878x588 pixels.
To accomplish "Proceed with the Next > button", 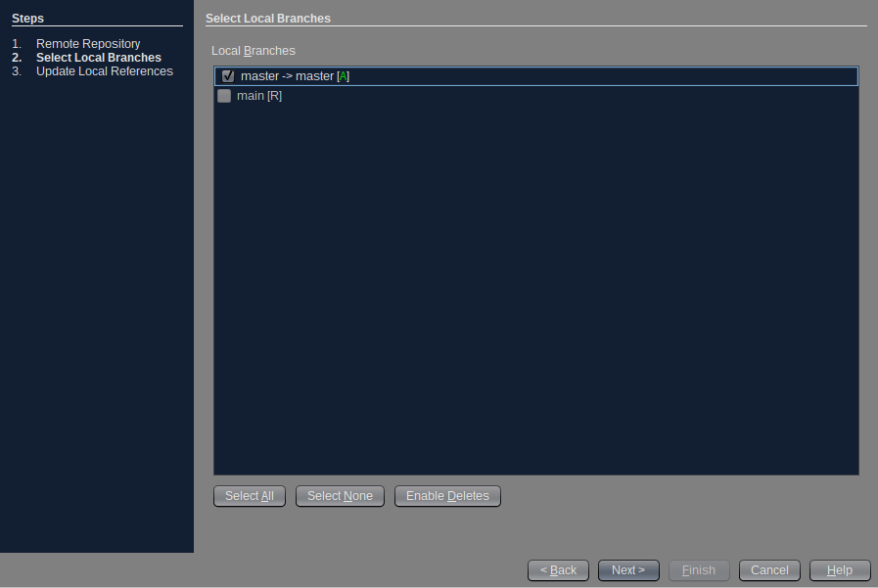I will tap(628, 570).
